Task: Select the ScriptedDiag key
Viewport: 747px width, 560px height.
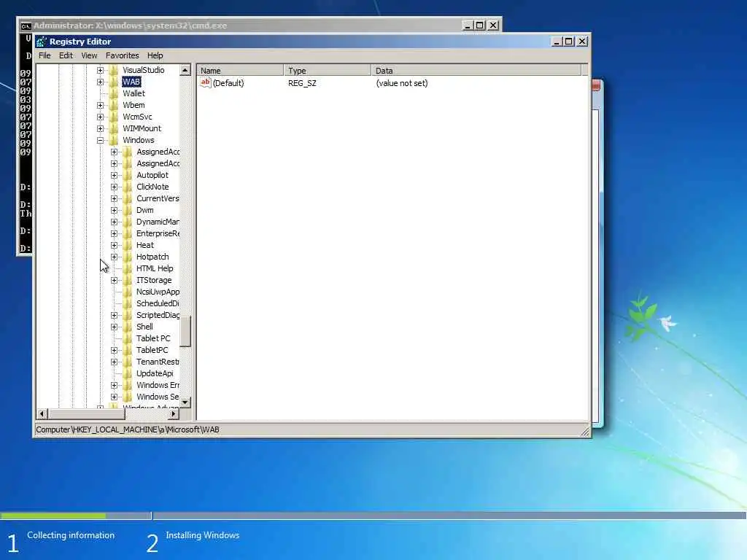Action: click(x=158, y=315)
